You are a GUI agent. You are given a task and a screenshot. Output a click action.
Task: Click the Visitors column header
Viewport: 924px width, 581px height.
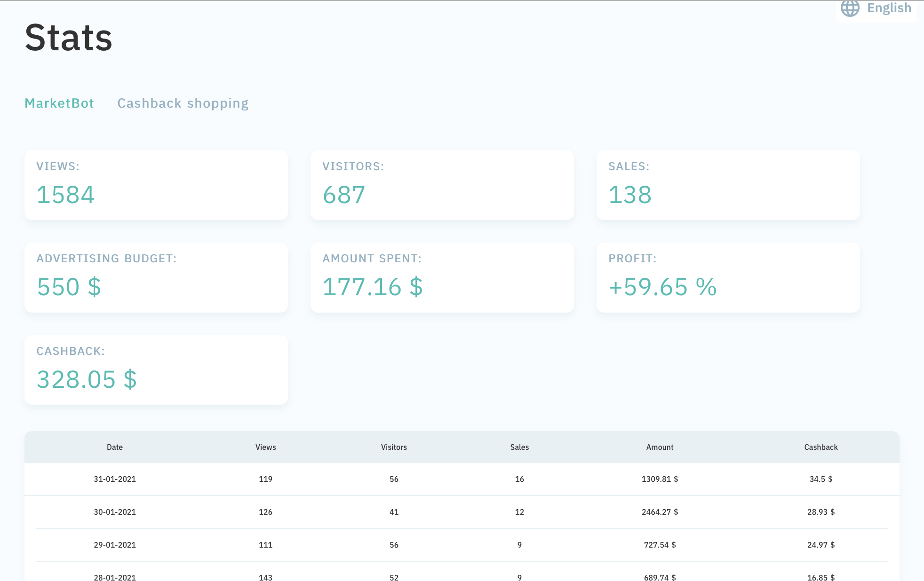pyautogui.click(x=394, y=447)
